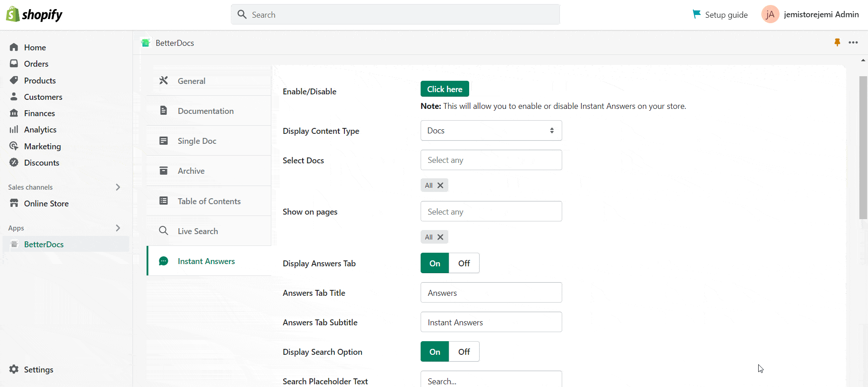Turn Display Answers Tab Off
868x387 pixels.
[x=464, y=263]
